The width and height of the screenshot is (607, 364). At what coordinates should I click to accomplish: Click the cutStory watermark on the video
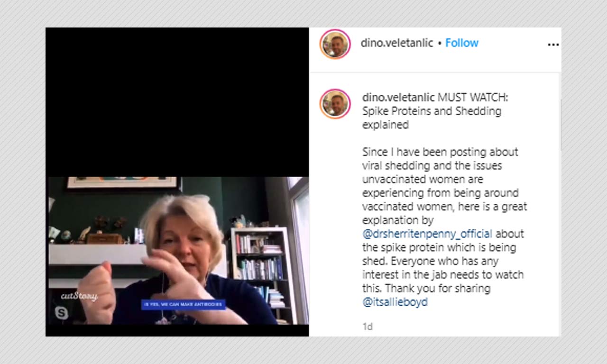coord(79,296)
